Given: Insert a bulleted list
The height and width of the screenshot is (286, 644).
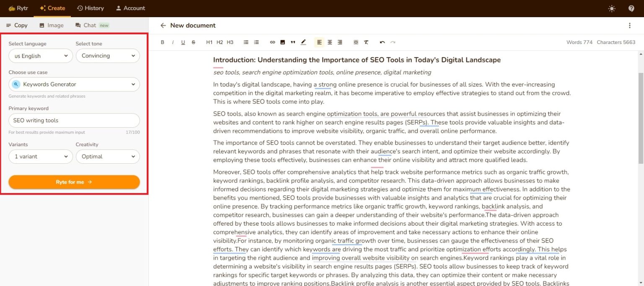Looking at the screenshot, I should point(246,42).
